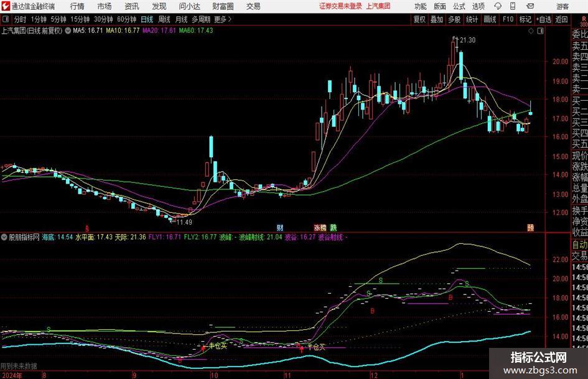Toggle the right side panel icon
Screen dimensions: 588x379
540,31
